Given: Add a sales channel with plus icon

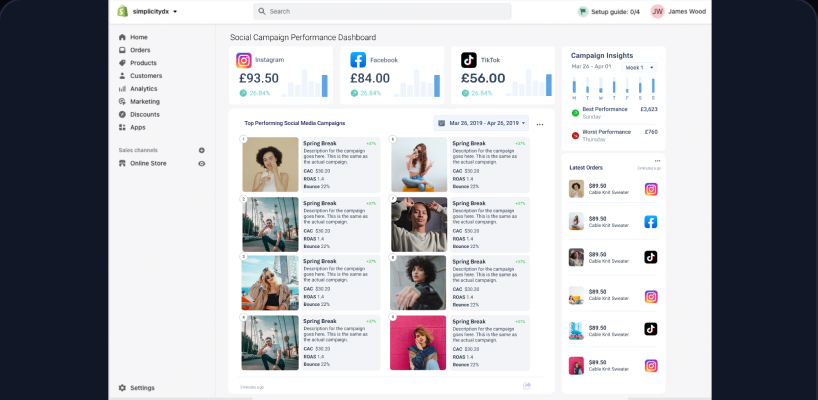Looking at the screenshot, I should [x=202, y=150].
